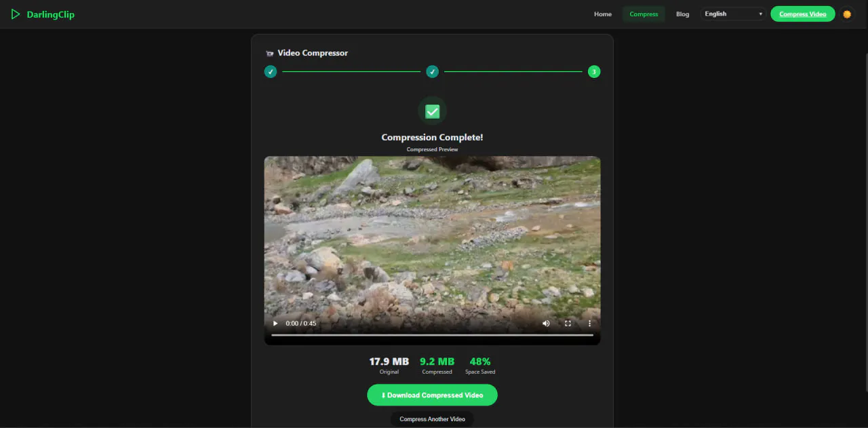
Task: Enter fullscreen on the video player
Action: pyautogui.click(x=568, y=324)
